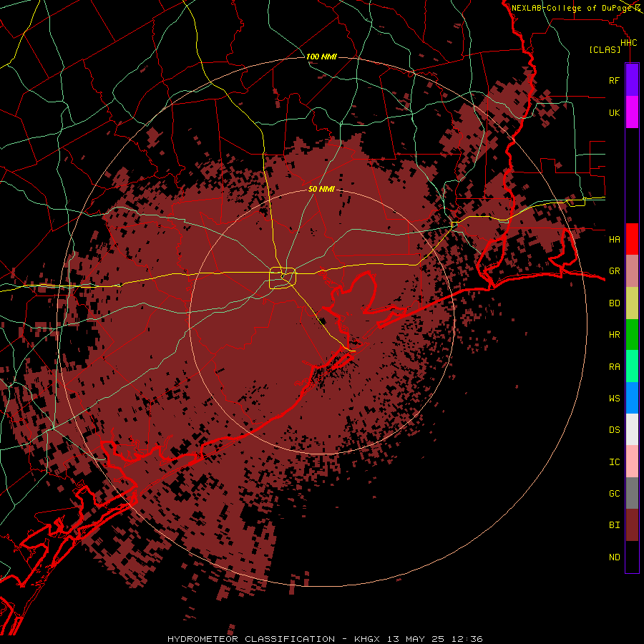Click the RF legend label
Image resolution: width=644 pixels, height=644 pixels.
(614, 80)
